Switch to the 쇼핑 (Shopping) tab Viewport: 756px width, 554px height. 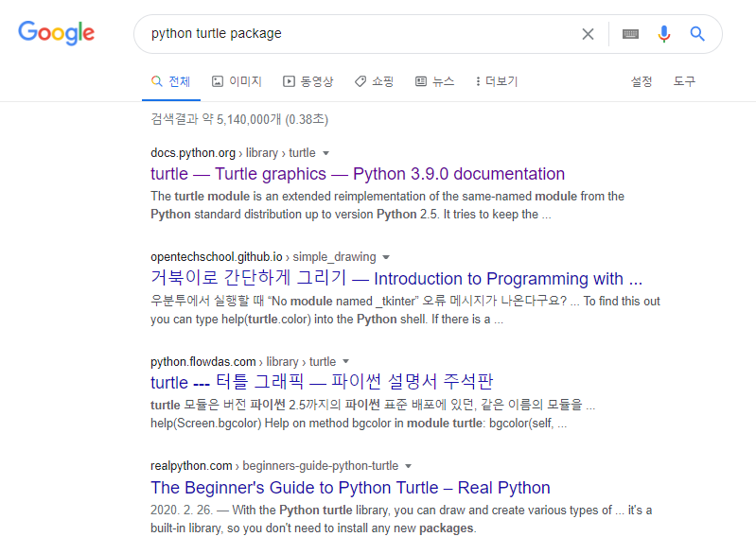[374, 81]
